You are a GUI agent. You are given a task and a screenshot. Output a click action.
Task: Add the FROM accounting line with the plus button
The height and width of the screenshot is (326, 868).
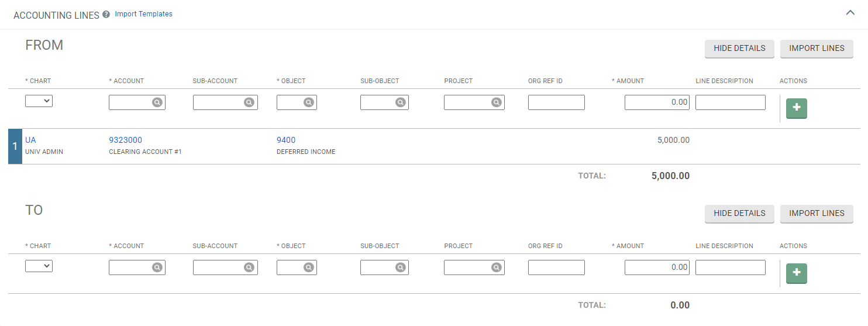[x=796, y=109]
